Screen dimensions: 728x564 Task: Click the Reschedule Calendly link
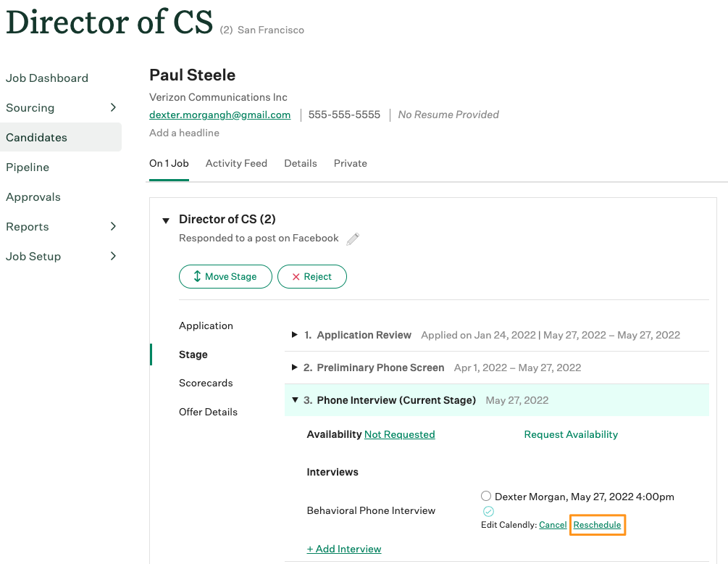click(x=597, y=525)
